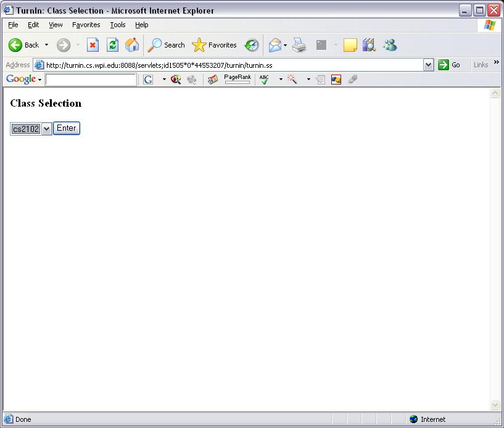Click Google toolbar blocked popup icon
504x428 pixels.
pos(336,80)
